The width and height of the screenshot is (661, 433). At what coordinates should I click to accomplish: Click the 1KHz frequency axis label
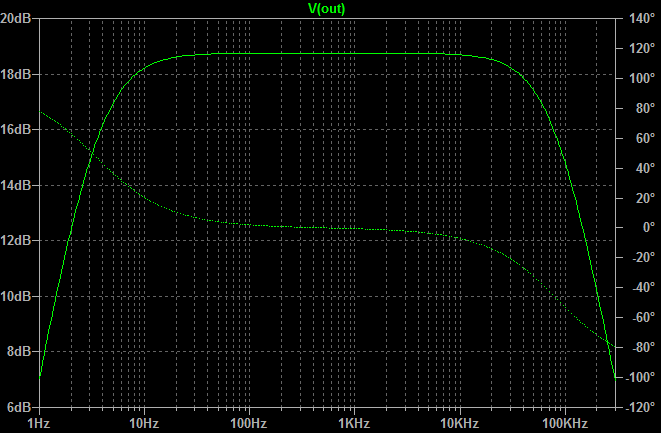tap(354, 423)
